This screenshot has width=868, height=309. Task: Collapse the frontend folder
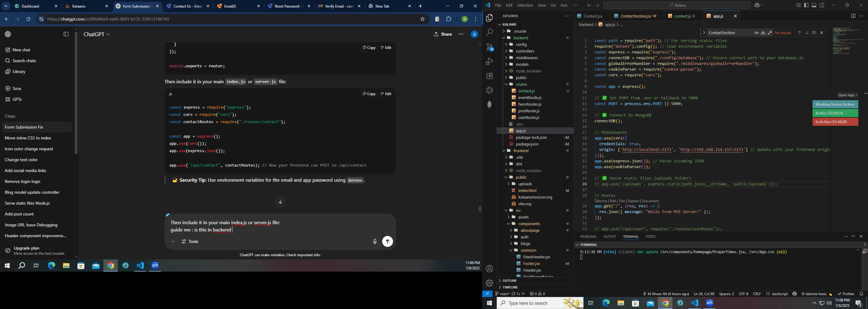coord(535,151)
